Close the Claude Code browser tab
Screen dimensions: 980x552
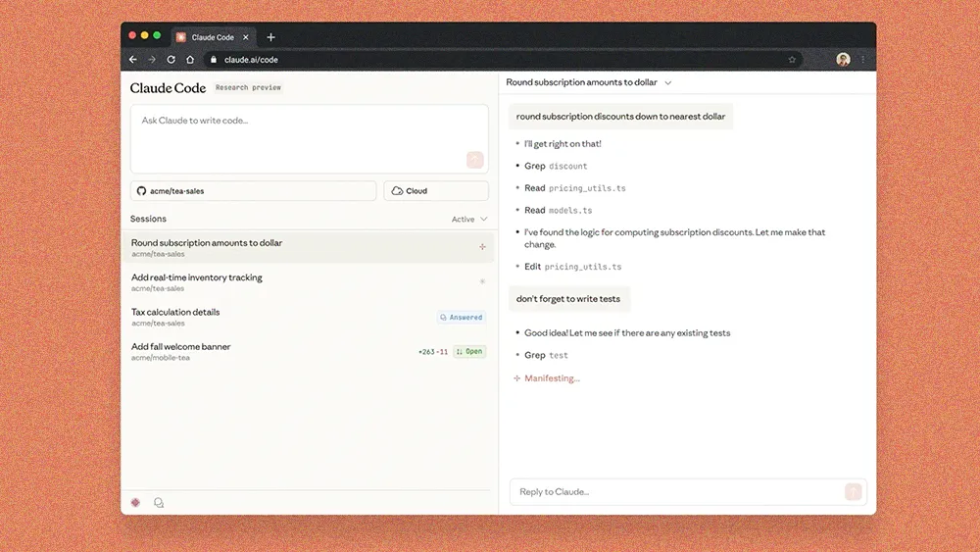pos(246,37)
